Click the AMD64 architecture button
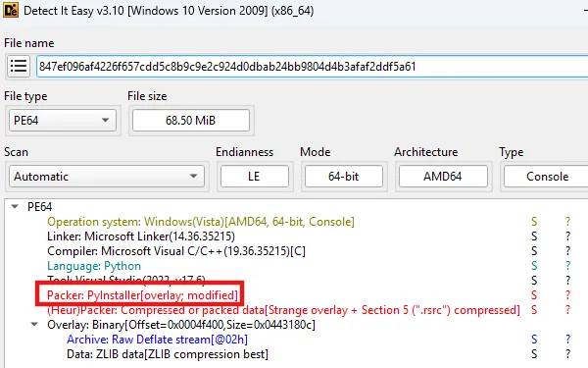 [x=443, y=176]
